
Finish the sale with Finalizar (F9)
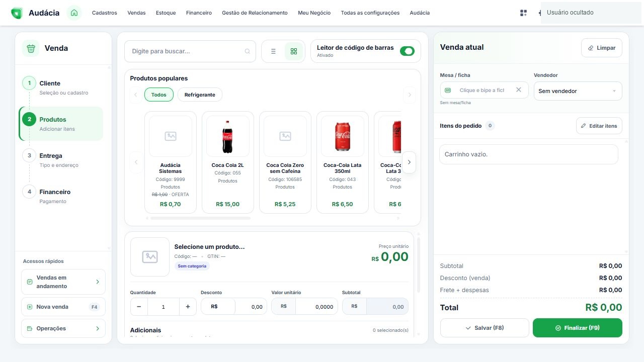click(x=578, y=328)
